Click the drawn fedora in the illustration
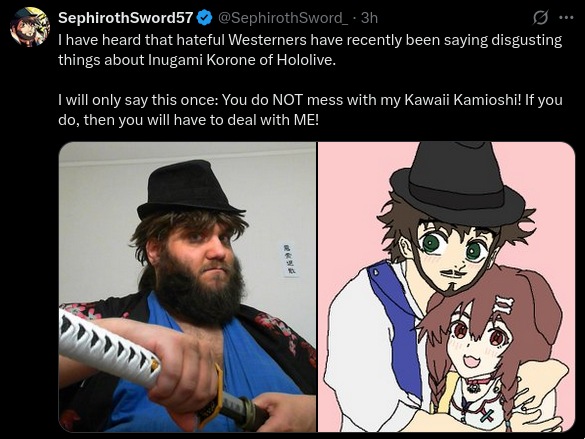Viewport: 585px width, 439px height. click(457, 185)
